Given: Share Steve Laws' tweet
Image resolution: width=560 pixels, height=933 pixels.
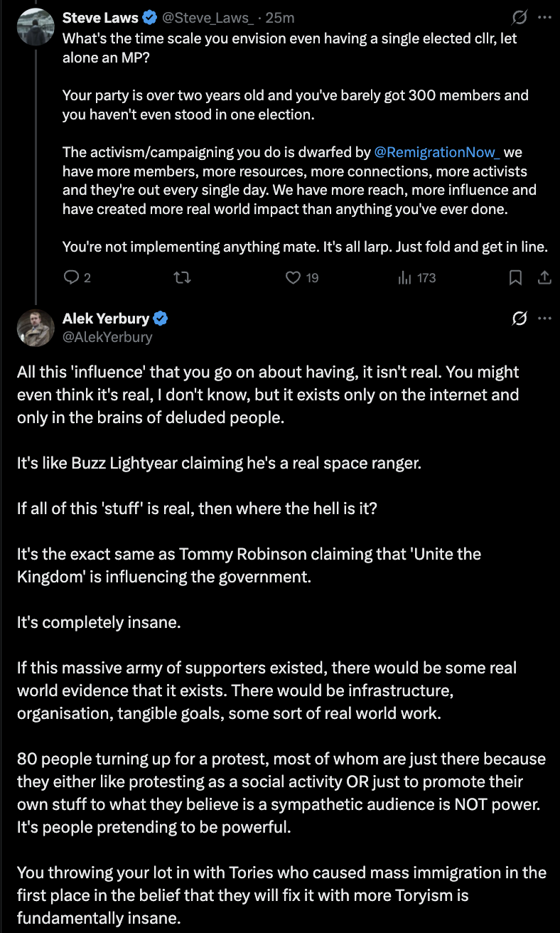Looking at the screenshot, I should point(544,278).
